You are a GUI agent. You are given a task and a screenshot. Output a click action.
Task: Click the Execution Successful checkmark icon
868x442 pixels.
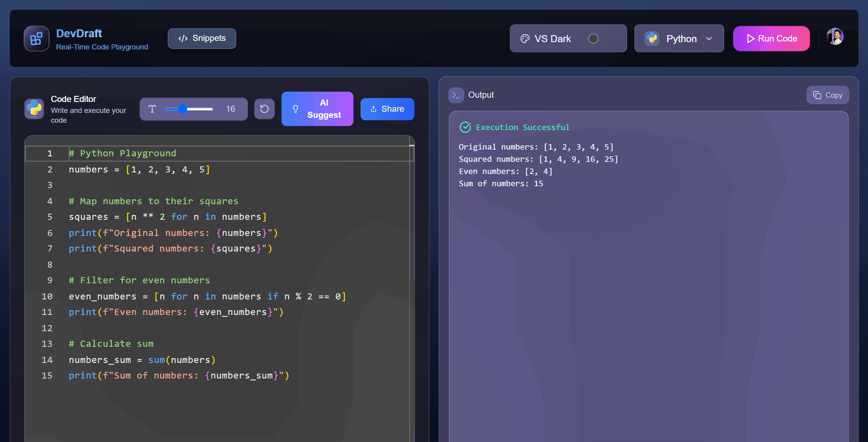coord(465,127)
